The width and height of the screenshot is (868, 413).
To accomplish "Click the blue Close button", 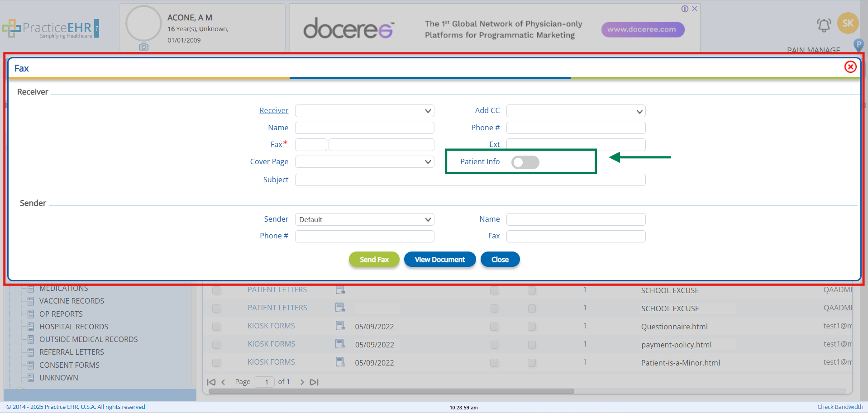I will click(500, 260).
